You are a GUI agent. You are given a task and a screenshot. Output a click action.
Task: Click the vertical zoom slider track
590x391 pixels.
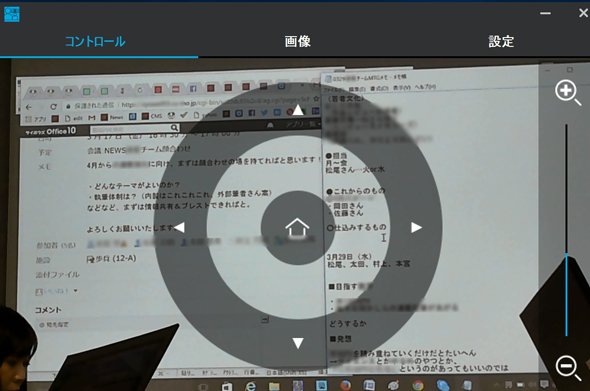566,230
